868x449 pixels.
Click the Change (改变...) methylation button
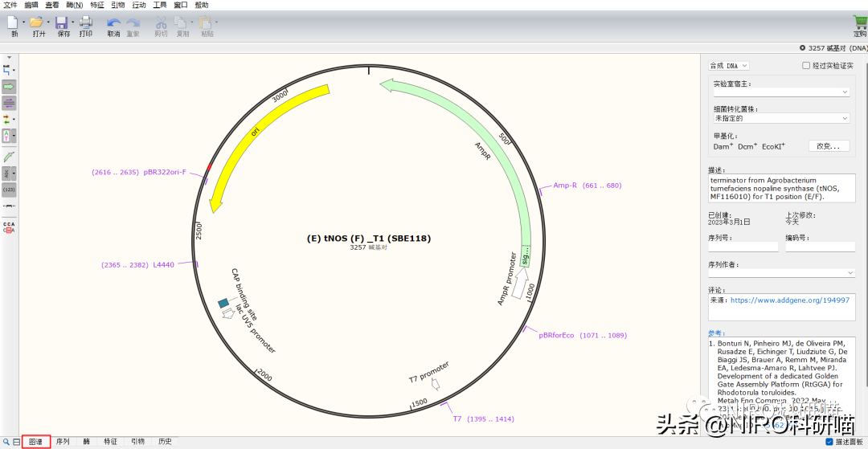tap(828, 146)
